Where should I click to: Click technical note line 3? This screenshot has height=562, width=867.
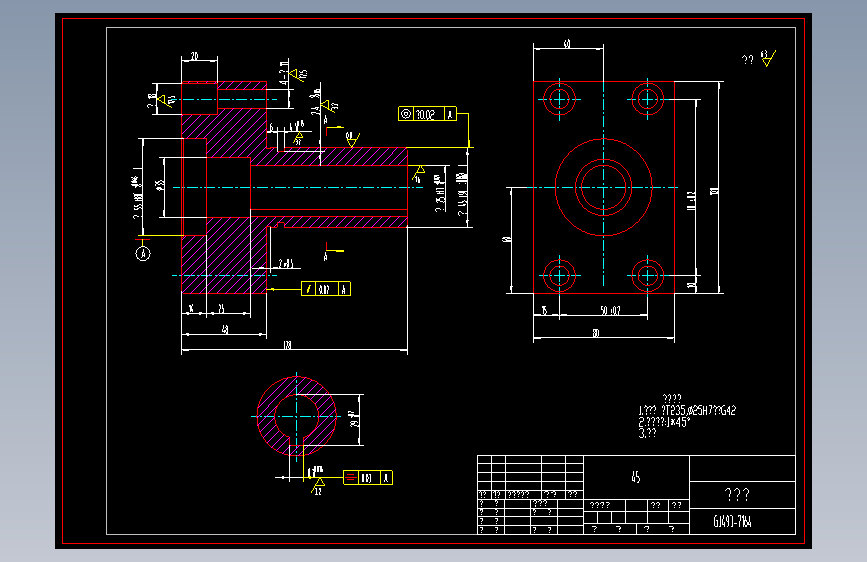(647, 433)
